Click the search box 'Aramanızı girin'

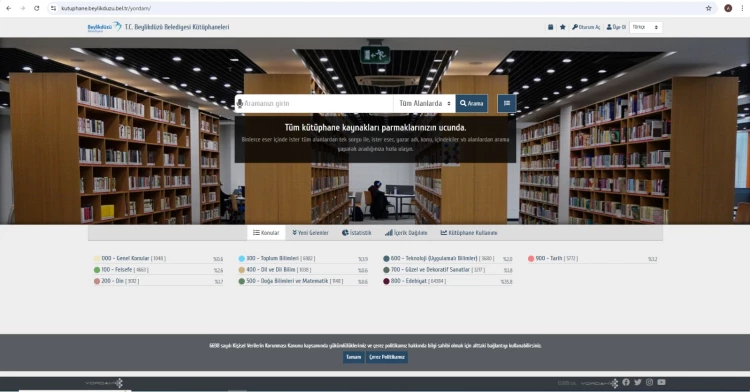coord(318,103)
